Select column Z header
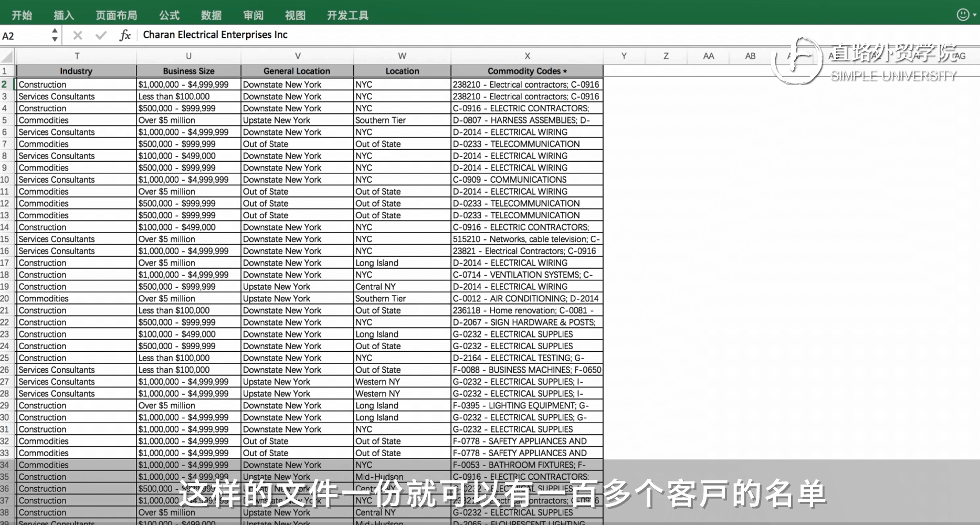This screenshot has width=980, height=525. pos(666,56)
